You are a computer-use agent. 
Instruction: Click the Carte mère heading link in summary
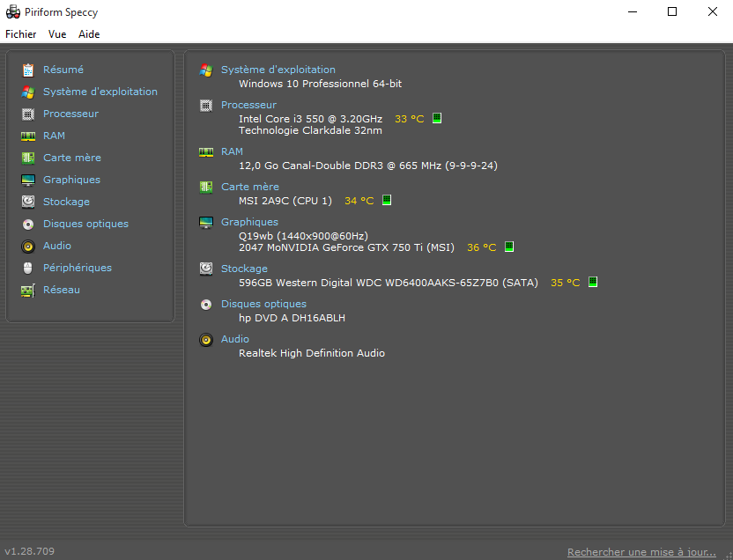tap(250, 187)
